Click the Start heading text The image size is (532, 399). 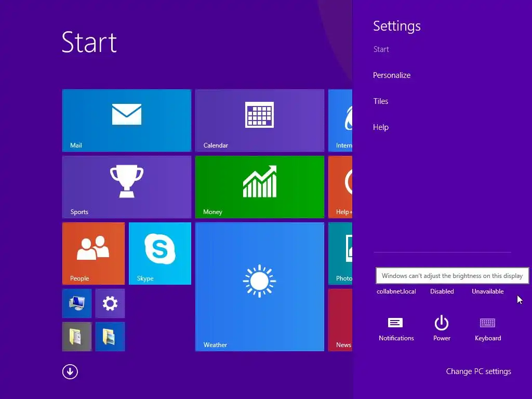pos(89,42)
